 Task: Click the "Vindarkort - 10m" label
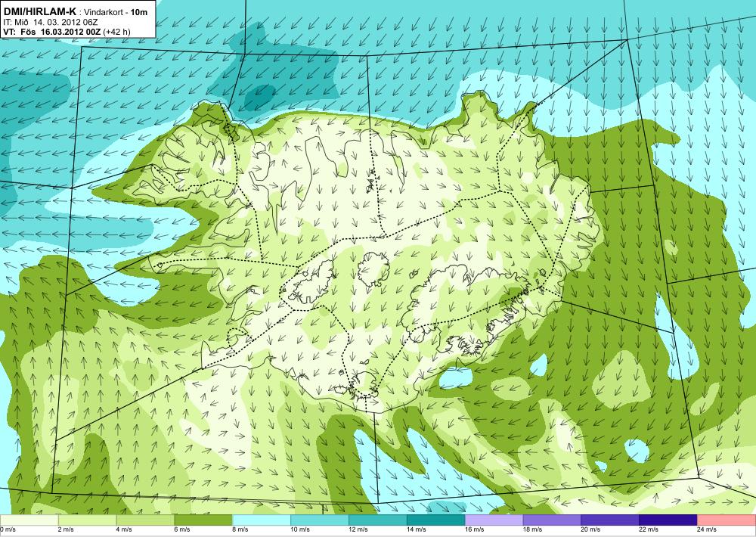(x=116, y=13)
